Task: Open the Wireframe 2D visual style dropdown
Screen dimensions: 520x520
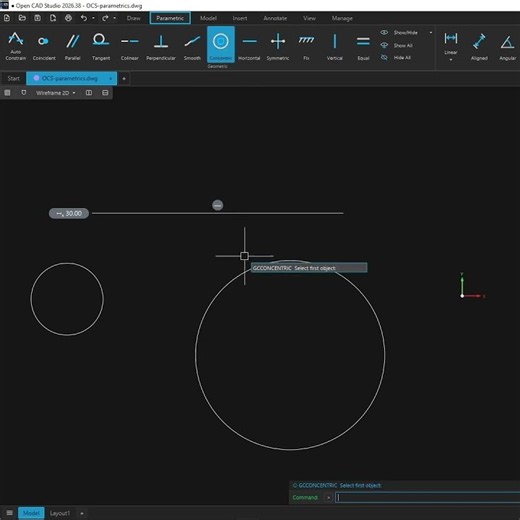Action: pyautogui.click(x=56, y=93)
